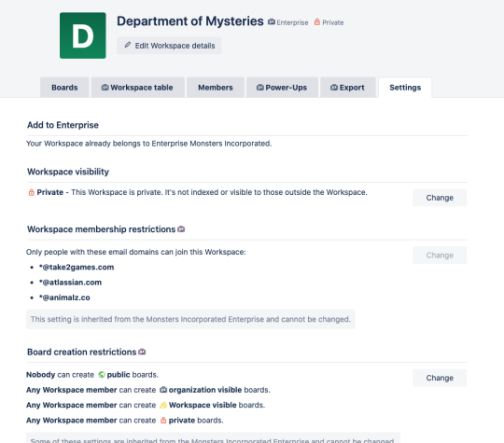This screenshot has height=443, width=504.
Task: Click the disabled Change button for membership restrictions
Action: click(440, 255)
